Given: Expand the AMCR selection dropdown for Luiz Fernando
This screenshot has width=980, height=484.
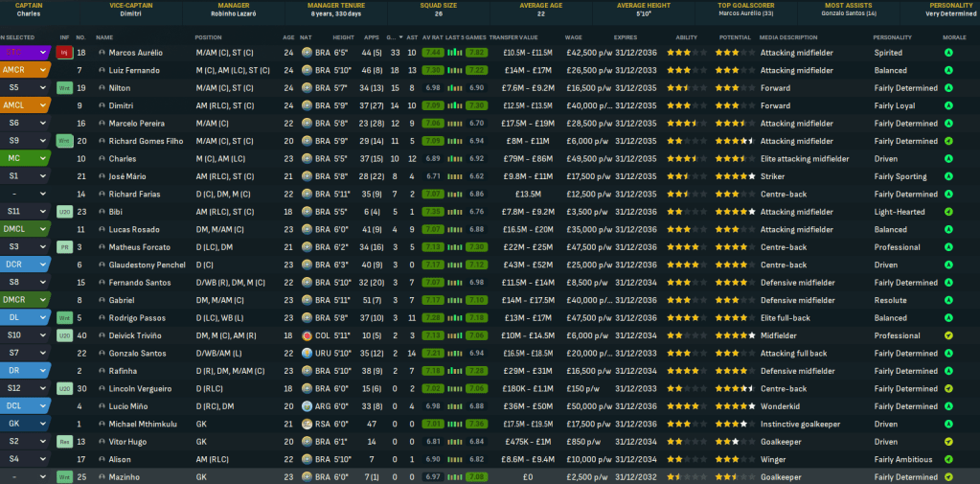Looking at the screenshot, I should tap(43, 70).
